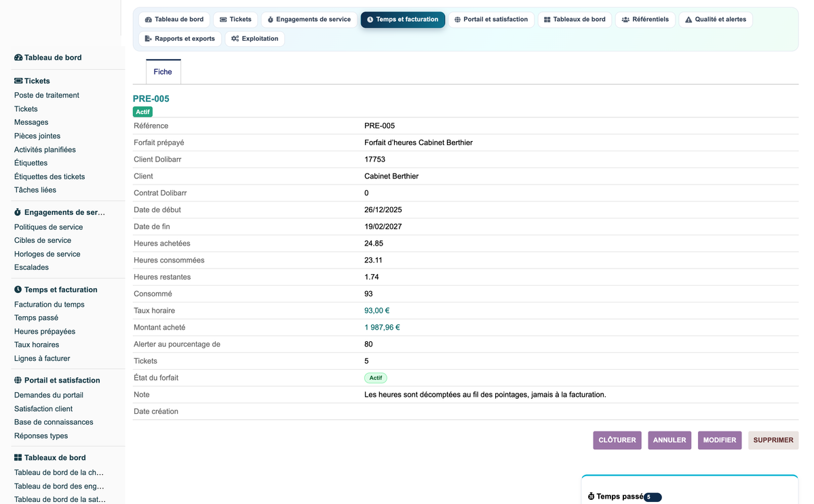This screenshot has height=504, width=814.
Task: Click the Taux horaire value 93,00 €
Action: click(377, 311)
